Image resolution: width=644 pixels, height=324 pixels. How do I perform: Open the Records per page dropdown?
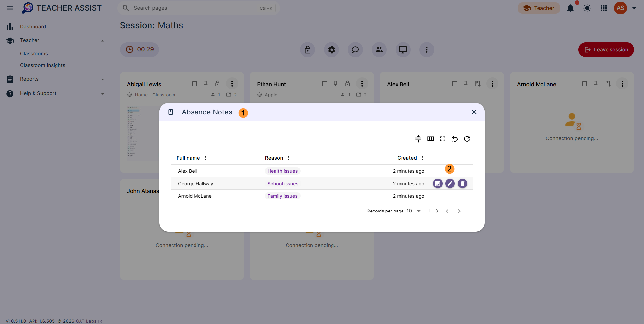pos(414,211)
